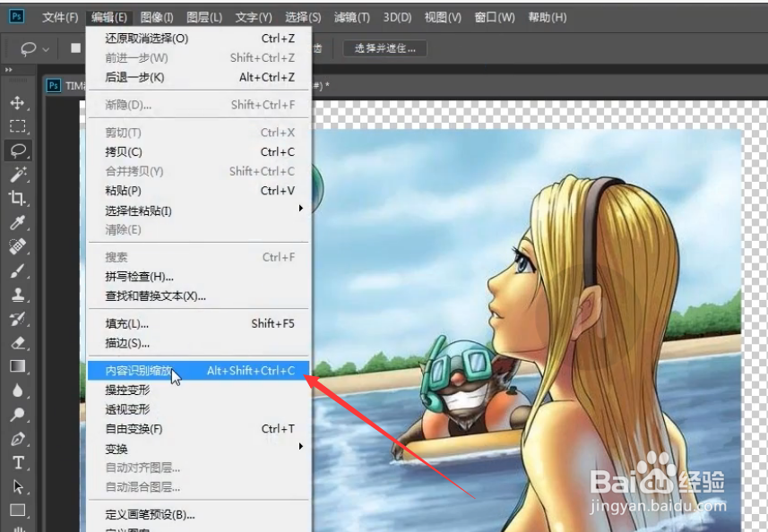The height and width of the screenshot is (532, 768).
Task: Choose 后退一步(K) menu entry
Action: (x=199, y=77)
